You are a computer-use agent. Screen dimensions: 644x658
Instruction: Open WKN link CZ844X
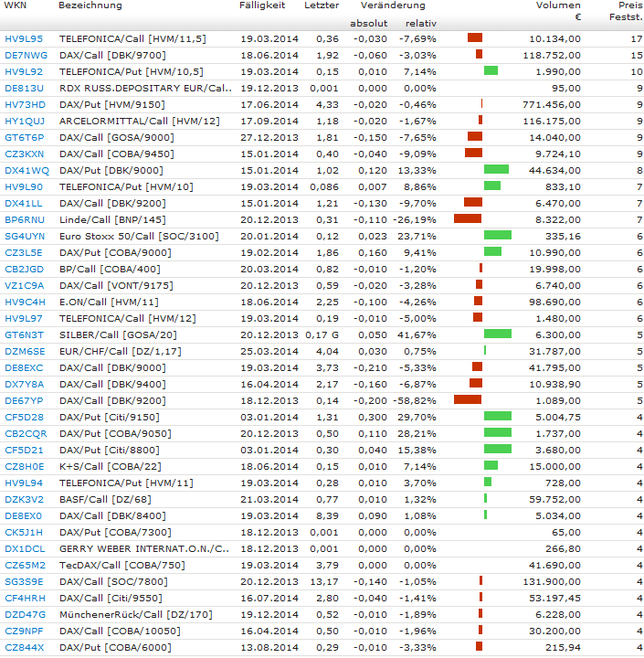click(x=25, y=648)
